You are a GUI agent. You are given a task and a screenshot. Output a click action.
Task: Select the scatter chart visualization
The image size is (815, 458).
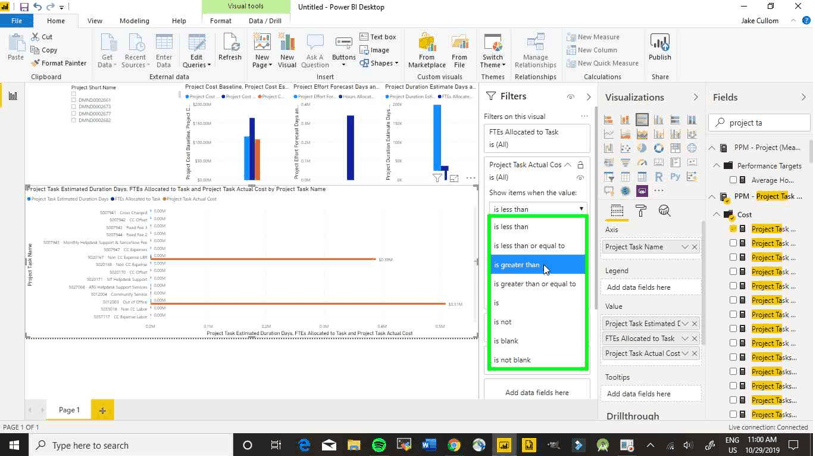(x=625, y=148)
